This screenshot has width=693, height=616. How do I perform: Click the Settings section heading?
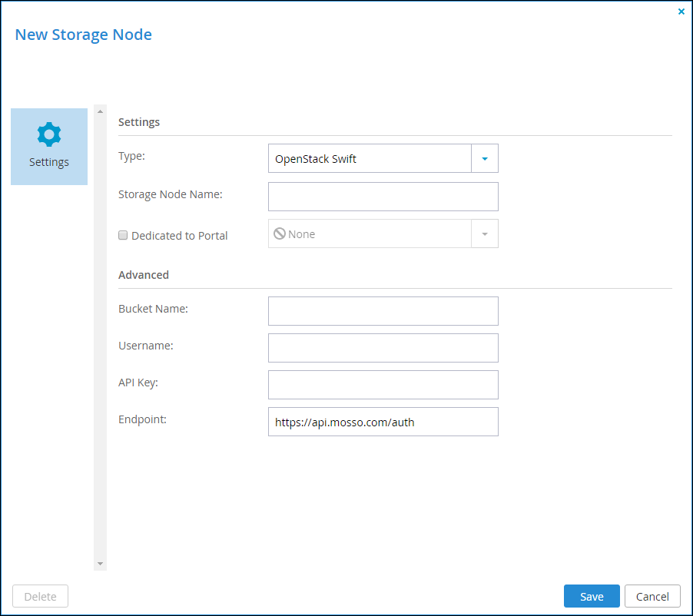click(x=139, y=122)
